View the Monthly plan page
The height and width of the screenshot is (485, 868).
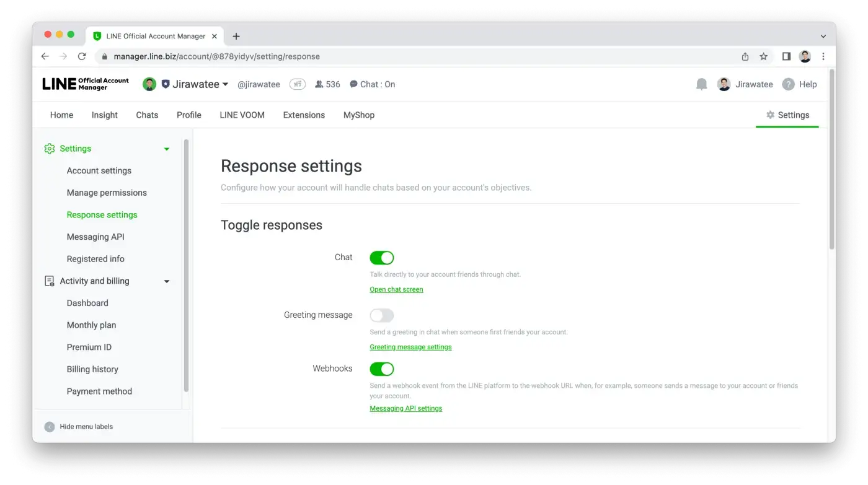pos(91,325)
